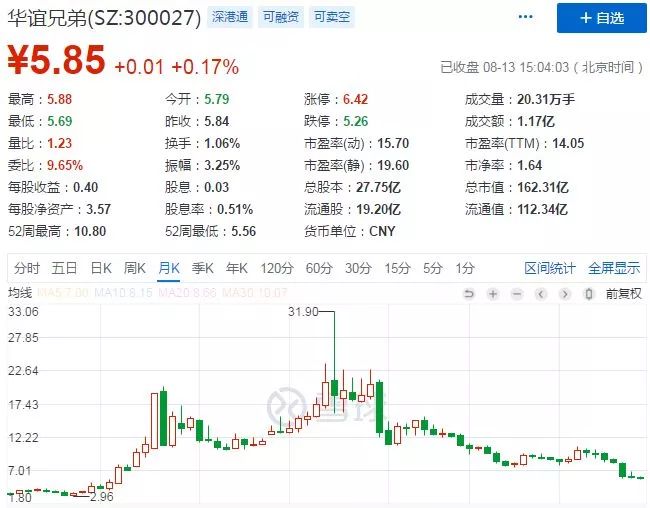This screenshot has width=650, height=508.
Task: Open the 年K chart tab
Action: click(x=237, y=268)
